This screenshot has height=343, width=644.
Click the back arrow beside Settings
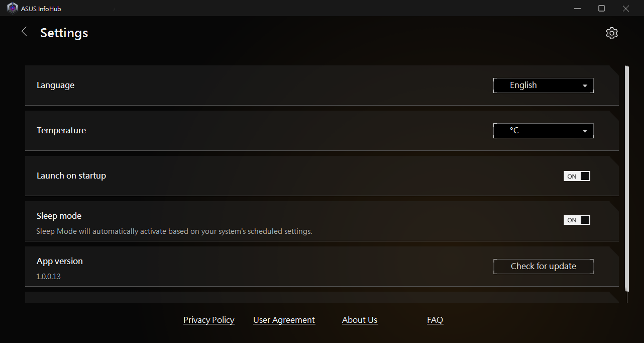point(24,32)
